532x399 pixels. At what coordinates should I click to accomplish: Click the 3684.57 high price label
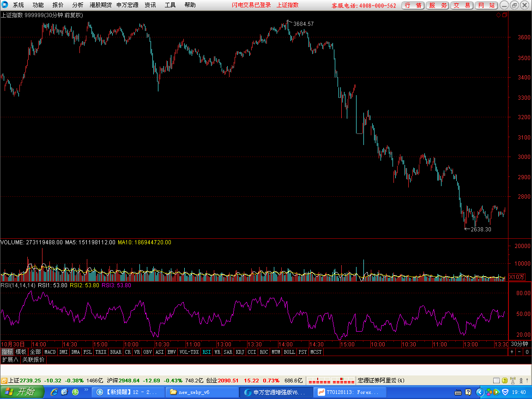pyautogui.click(x=303, y=24)
